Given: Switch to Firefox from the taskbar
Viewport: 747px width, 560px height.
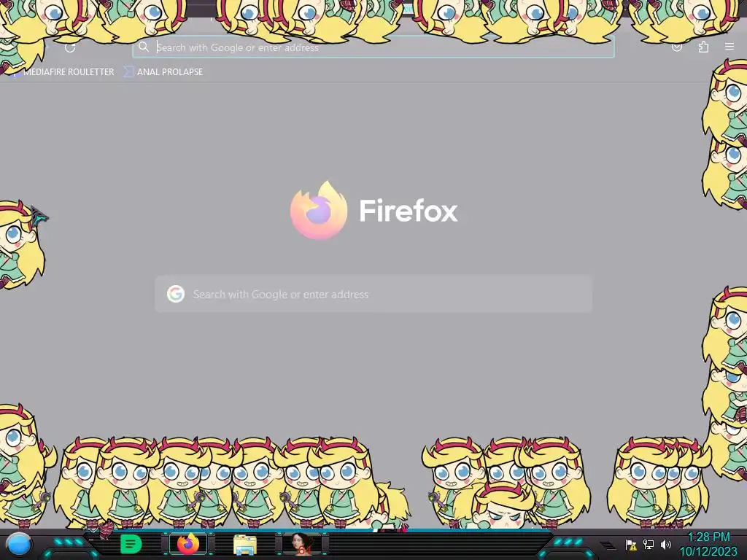Looking at the screenshot, I should (x=188, y=544).
